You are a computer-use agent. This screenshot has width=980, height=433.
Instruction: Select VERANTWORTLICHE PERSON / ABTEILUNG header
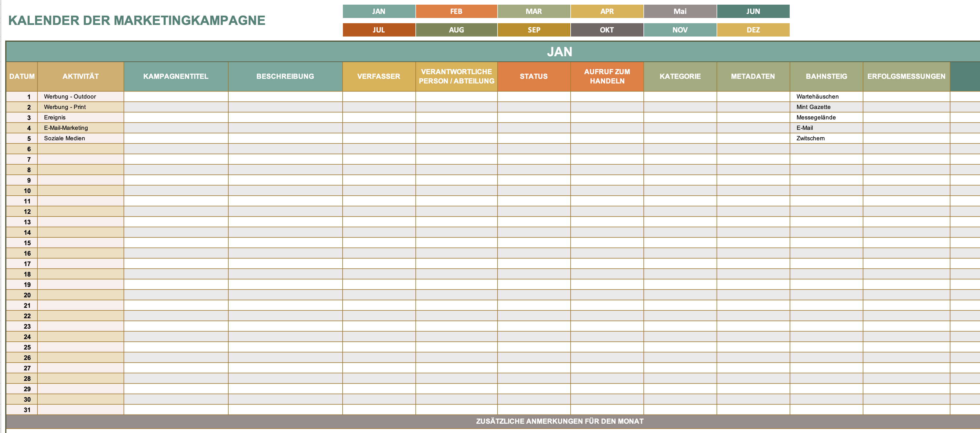tap(457, 77)
